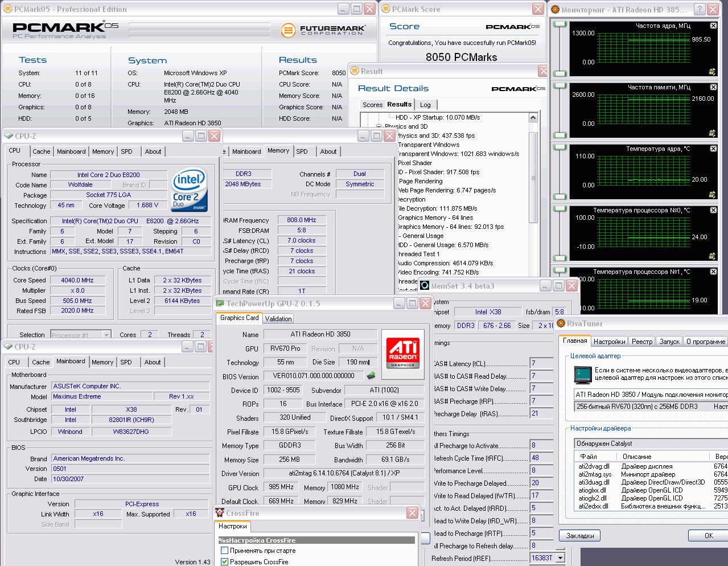This screenshot has width=728, height=566.
Task: Open the Реестр tab in RivaTuner
Action: (642, 342)
